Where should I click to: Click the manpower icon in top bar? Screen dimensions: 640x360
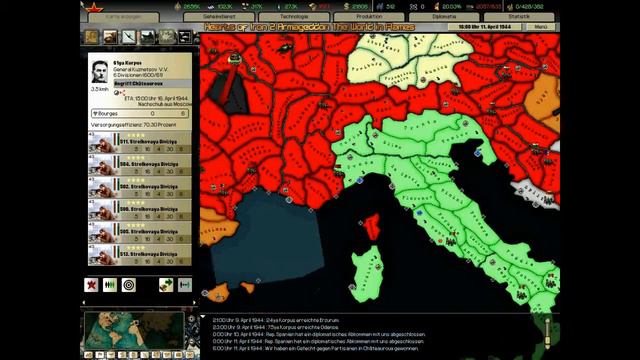point(380,7)
